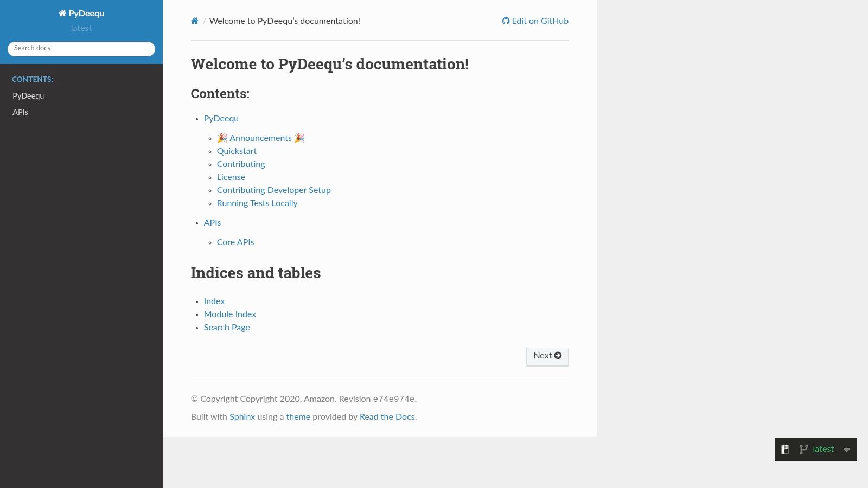Click the Read the Docs book icon
The width and height of the screenshot is (868, 488).
coord(785,450)
